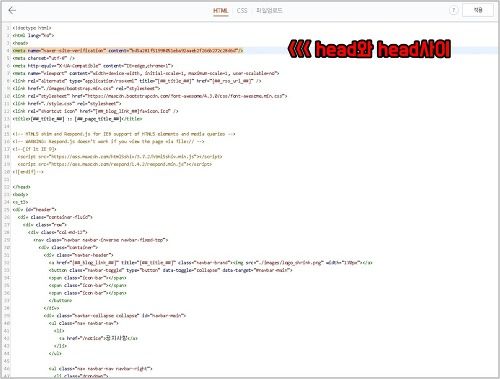Click the [if lt IE 9] line

click(34, 149)
